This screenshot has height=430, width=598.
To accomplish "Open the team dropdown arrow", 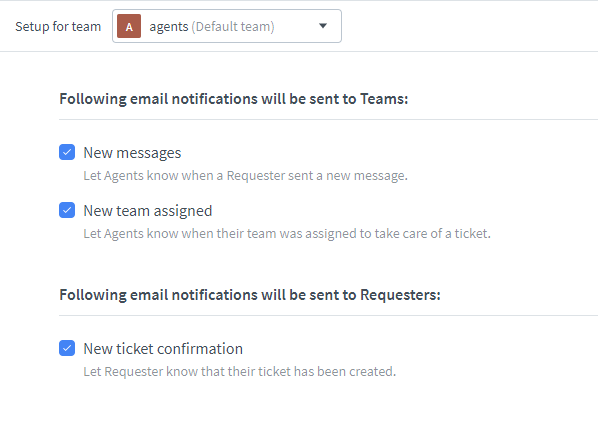I will pos(323,26).
